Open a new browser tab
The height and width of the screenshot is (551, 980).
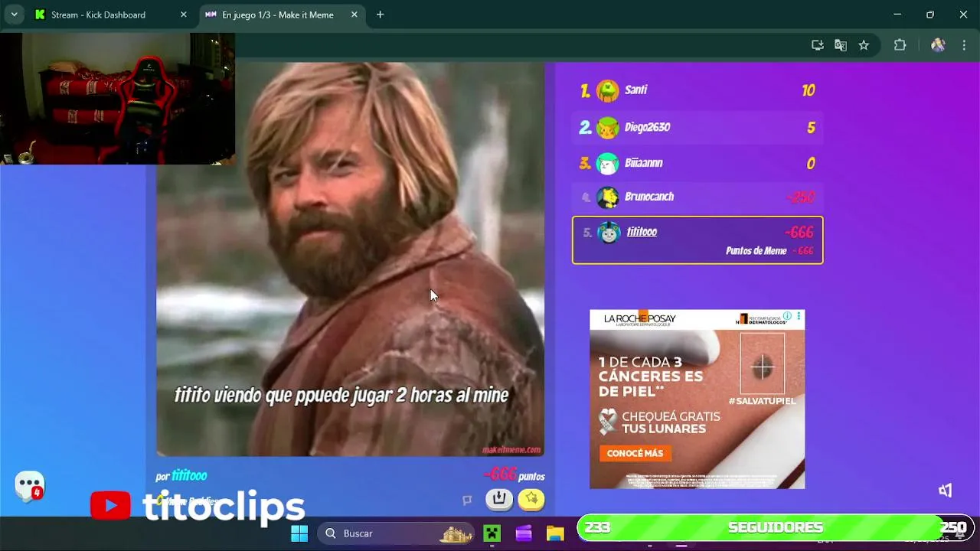(380, 15)
